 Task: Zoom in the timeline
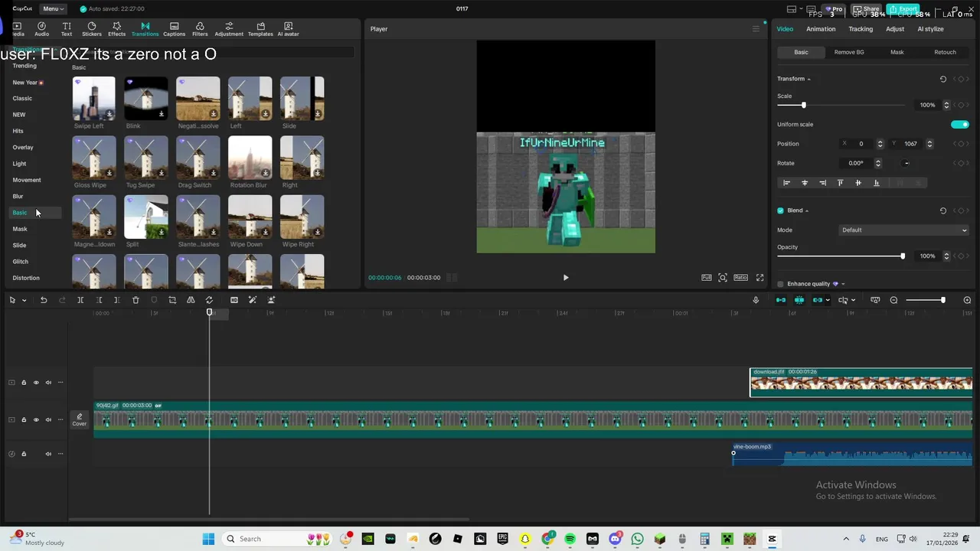(x=967, y=300)
